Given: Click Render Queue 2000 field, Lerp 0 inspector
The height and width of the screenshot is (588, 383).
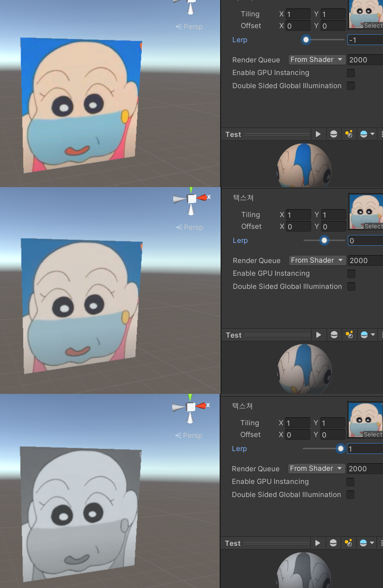Looking at the screenshot, I should click(x=366, y=260).
